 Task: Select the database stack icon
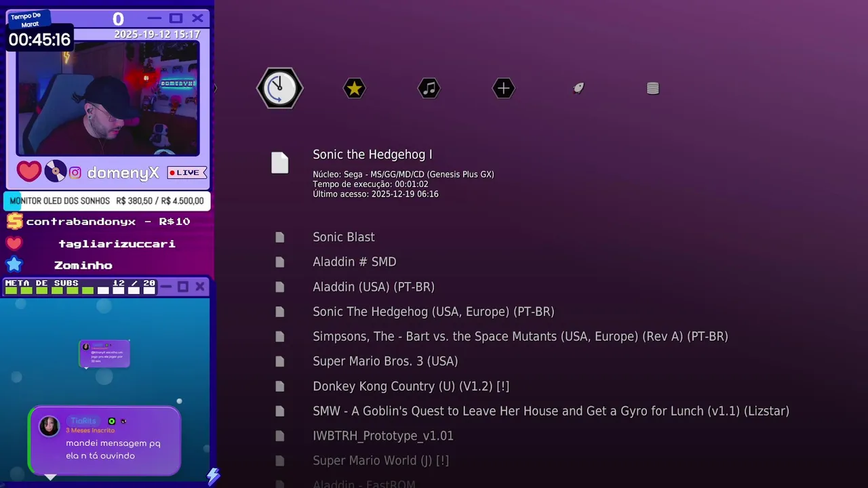(652, 88)
